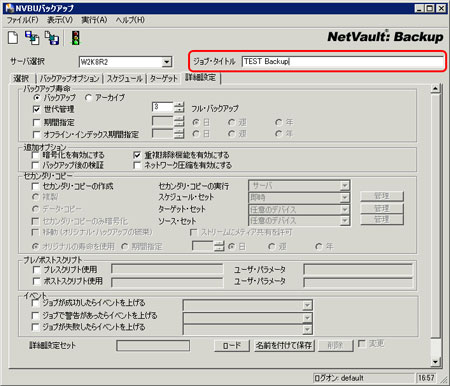Image resolution: width=450 pixels, height=386 pixels.
Task: Check ジョブが失敗したらイベントを上げる checkbox
Action: 35,327
